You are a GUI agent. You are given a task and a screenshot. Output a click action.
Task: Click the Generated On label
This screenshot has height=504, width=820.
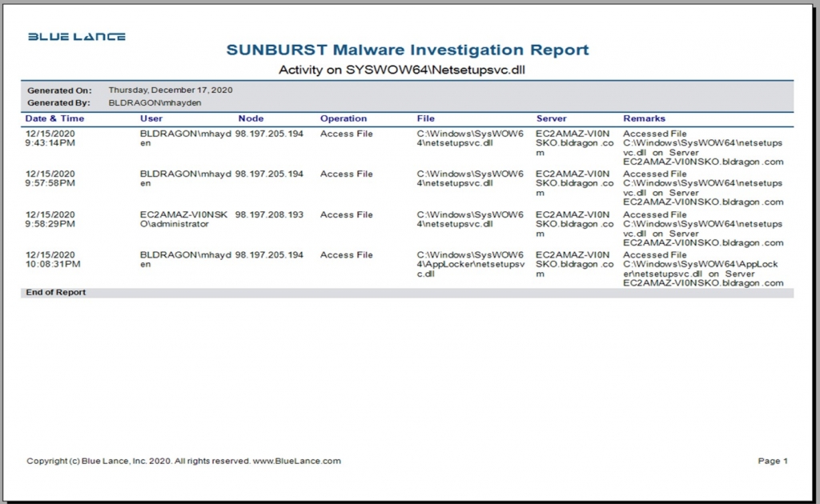click(59, 90)
